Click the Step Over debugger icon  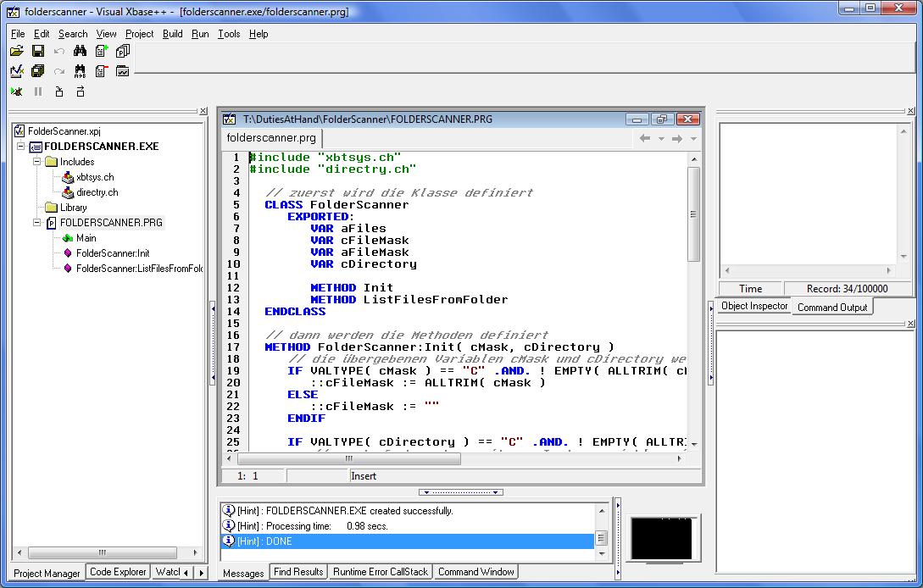click(x=80, y=92)
